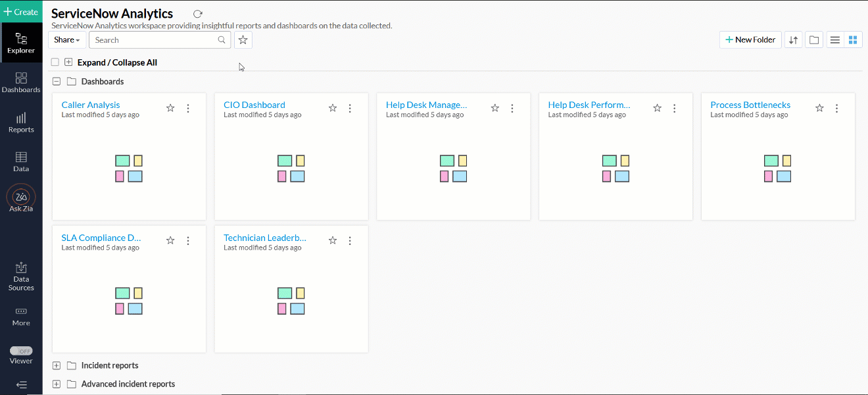868x395 pixels.
Task: Select Dashboards in the left sidebar
Action: click(21, 82)
